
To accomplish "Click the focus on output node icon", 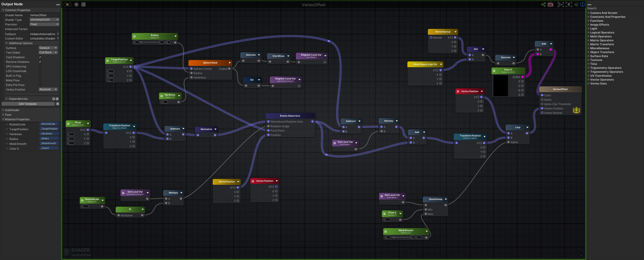I will (x=569, y=5).
